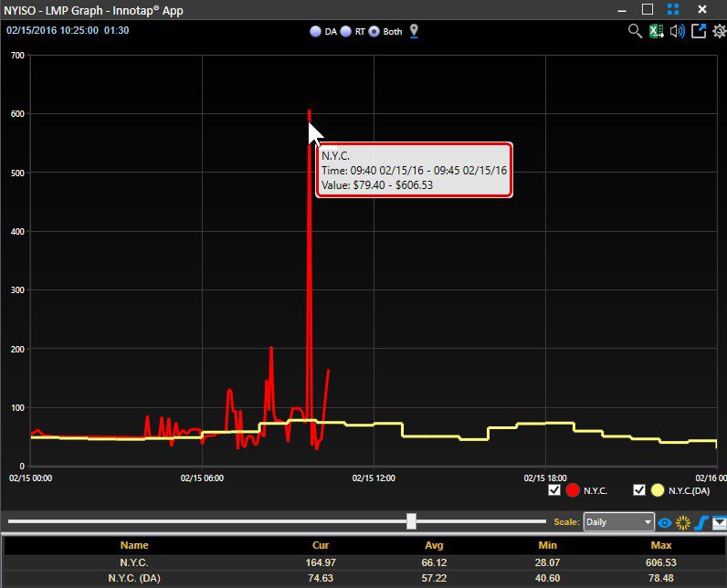Select the N.Y.C. (DA) table row name
This screenshot has width=727, height=588.
[x=134, y=578]
